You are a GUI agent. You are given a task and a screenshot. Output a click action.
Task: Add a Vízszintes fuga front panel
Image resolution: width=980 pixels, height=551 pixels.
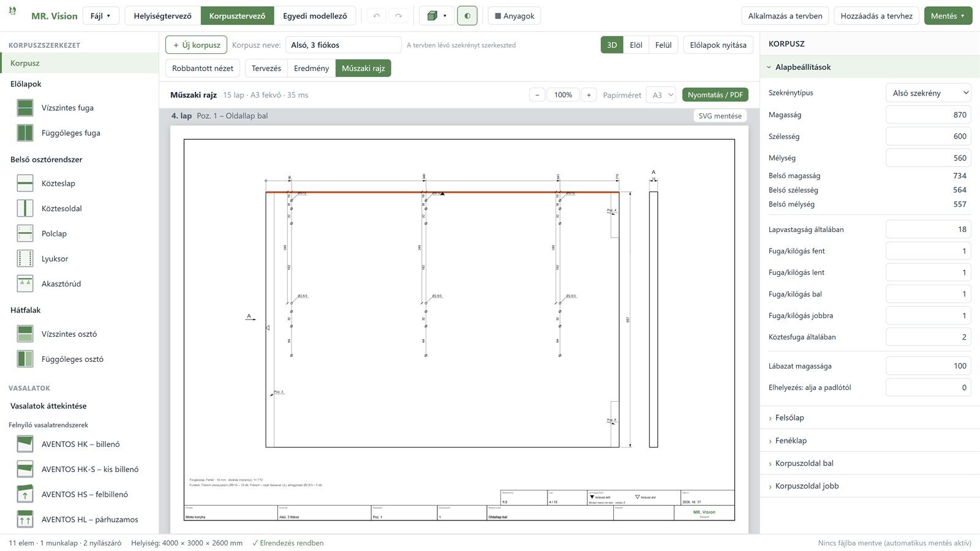80,108
